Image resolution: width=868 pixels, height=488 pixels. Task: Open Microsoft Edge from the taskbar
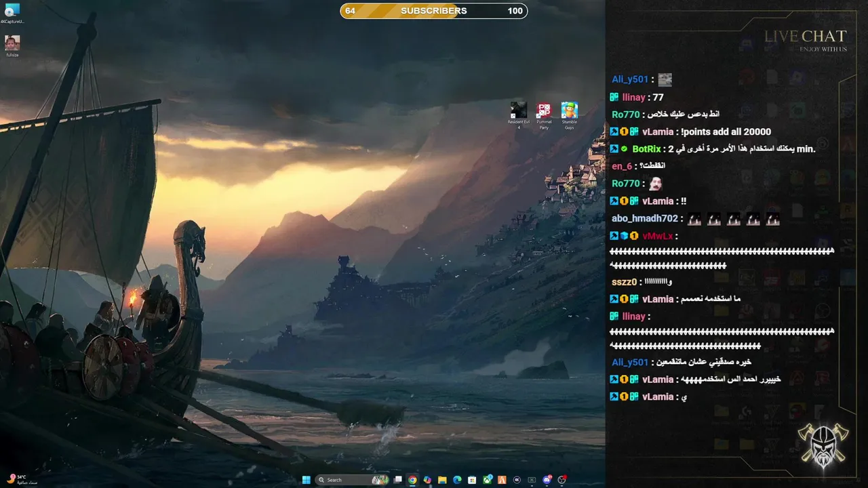coord(457,480)
